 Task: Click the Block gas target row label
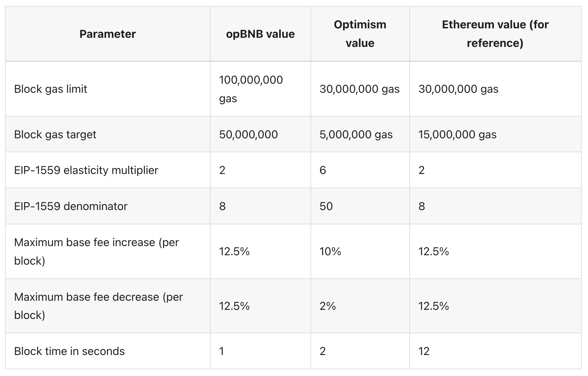[55, 134]
